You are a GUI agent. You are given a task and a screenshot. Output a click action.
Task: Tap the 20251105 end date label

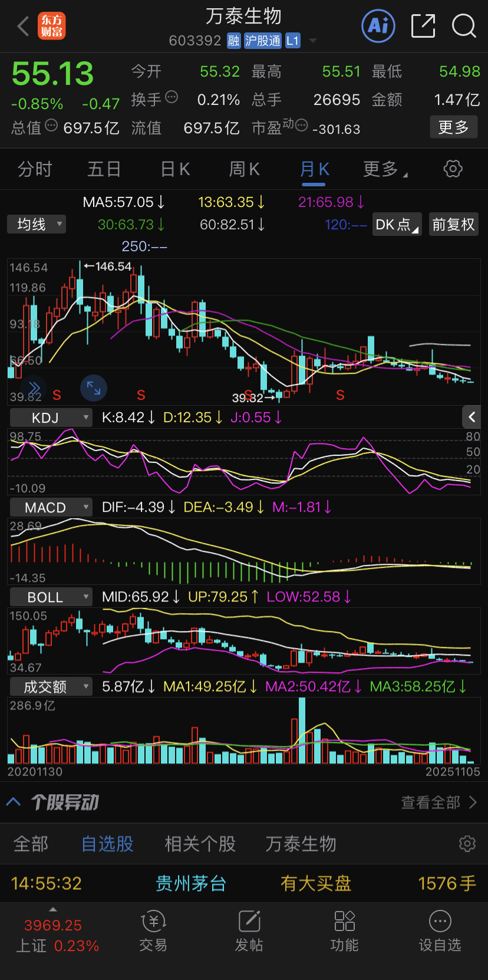pyautogui.click(x=453, y=771)
